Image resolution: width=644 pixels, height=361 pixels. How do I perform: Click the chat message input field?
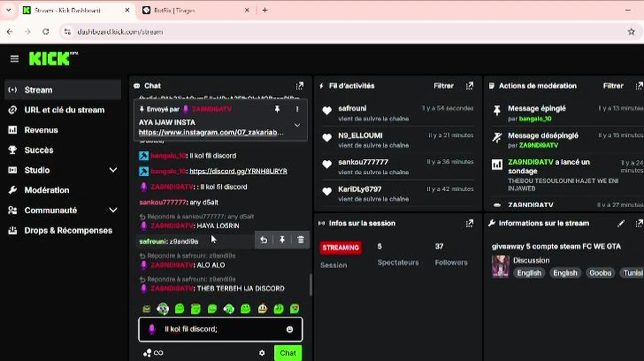coord(220,329)
